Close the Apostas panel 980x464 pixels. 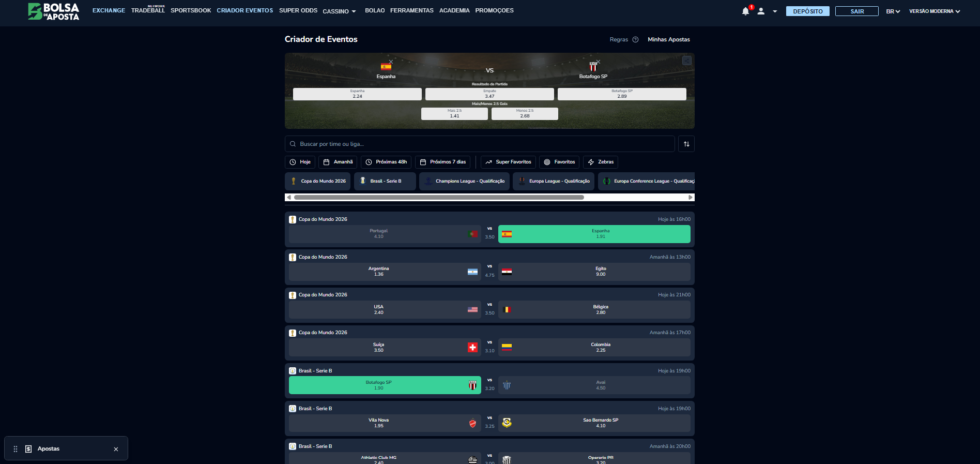116,449
